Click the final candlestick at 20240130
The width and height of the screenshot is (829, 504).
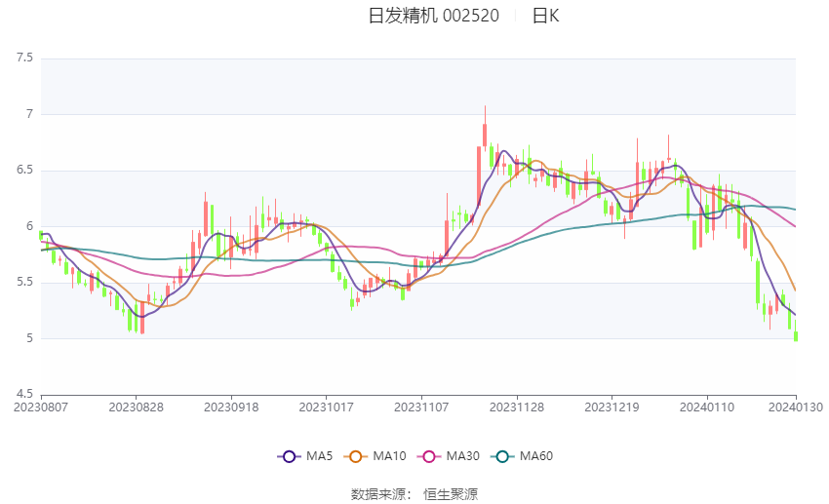(x=796, y=330)
